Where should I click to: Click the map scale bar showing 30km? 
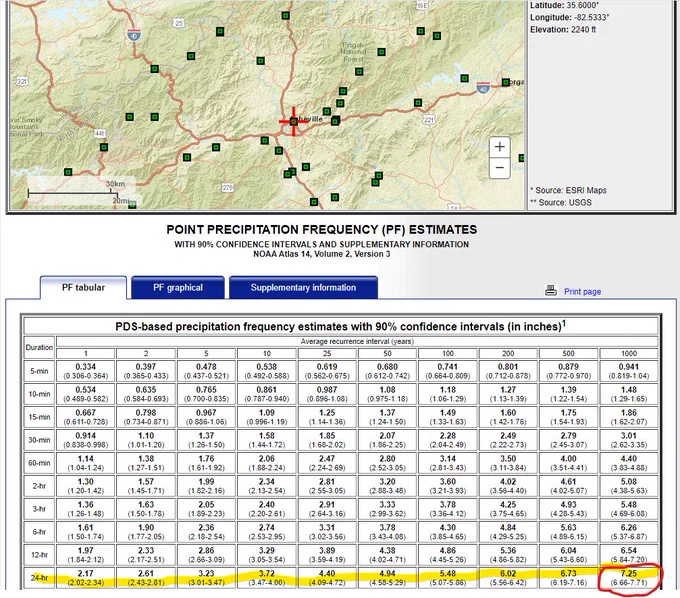[x=73, y=192]
